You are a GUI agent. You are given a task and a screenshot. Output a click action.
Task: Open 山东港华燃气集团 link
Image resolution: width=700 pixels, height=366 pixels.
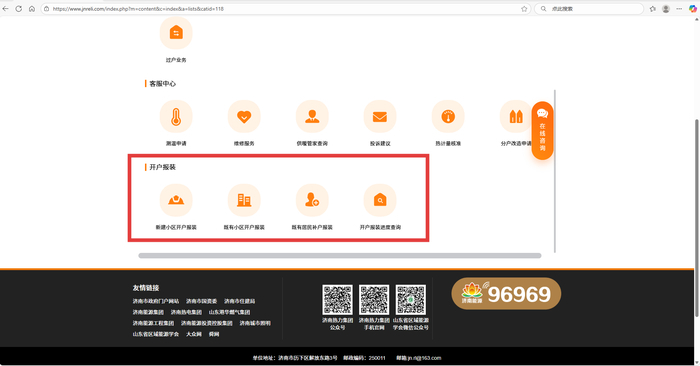coord(229,312)
